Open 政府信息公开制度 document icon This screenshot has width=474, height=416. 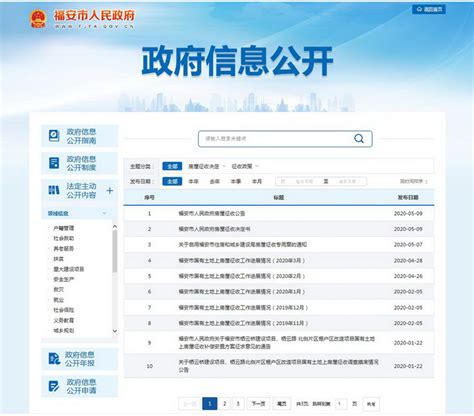click(54, 163)
